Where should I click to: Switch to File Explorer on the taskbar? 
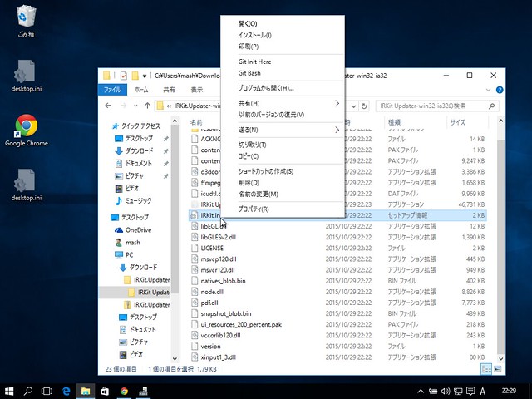tap(86, 392)
